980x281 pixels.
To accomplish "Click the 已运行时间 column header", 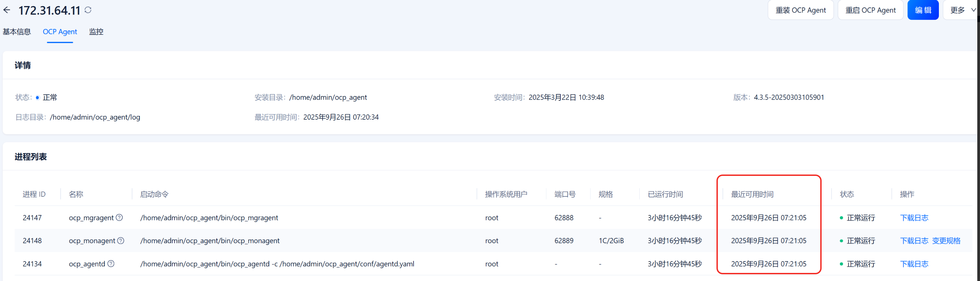I will tap(665, 194).
